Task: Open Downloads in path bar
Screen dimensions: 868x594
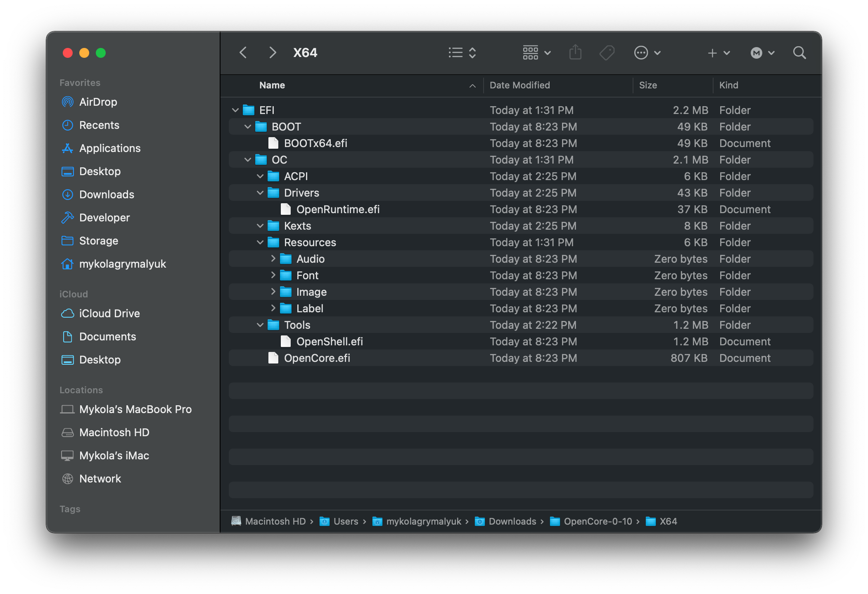Action: 512,521
